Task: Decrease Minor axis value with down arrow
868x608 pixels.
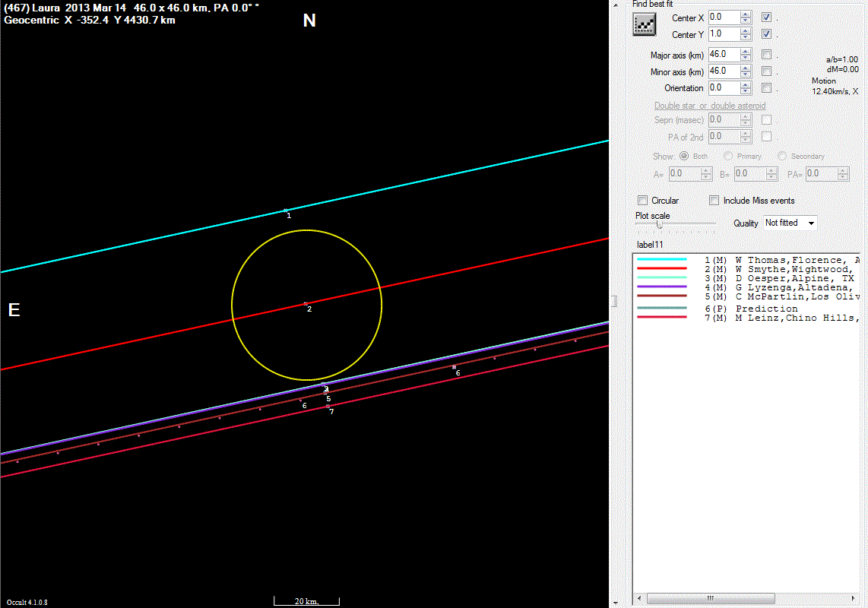Action: (746, 74)
